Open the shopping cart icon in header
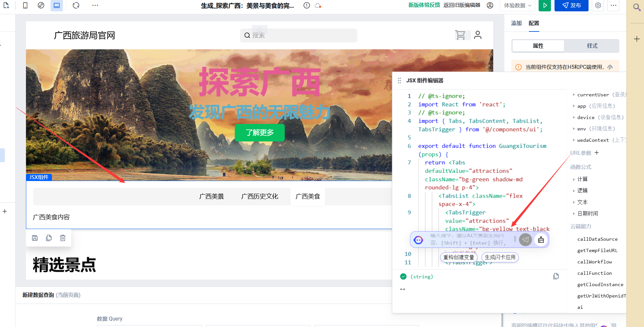The image size is (644, 327). coord(460,35)
